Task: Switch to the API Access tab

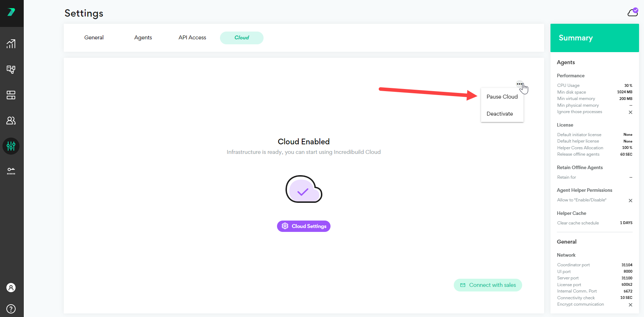Action: (192, 38)
